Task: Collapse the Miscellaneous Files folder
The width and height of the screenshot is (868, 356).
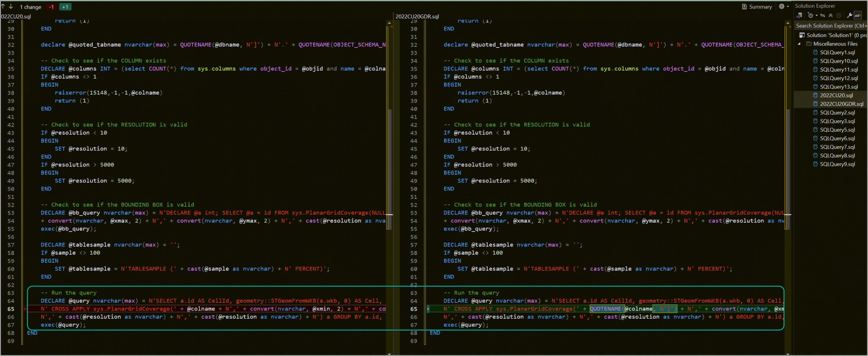Action: 800,44
